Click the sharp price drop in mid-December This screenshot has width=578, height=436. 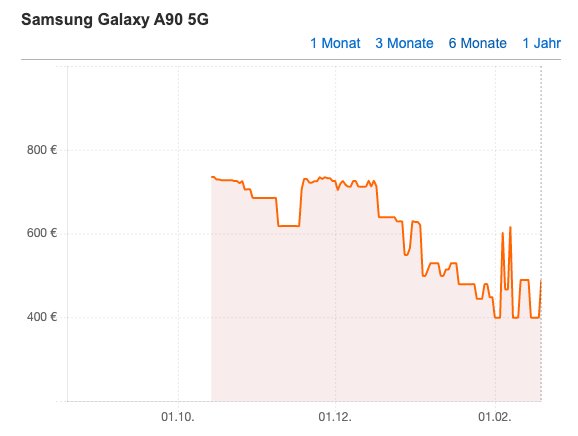[x=377, y=201]
